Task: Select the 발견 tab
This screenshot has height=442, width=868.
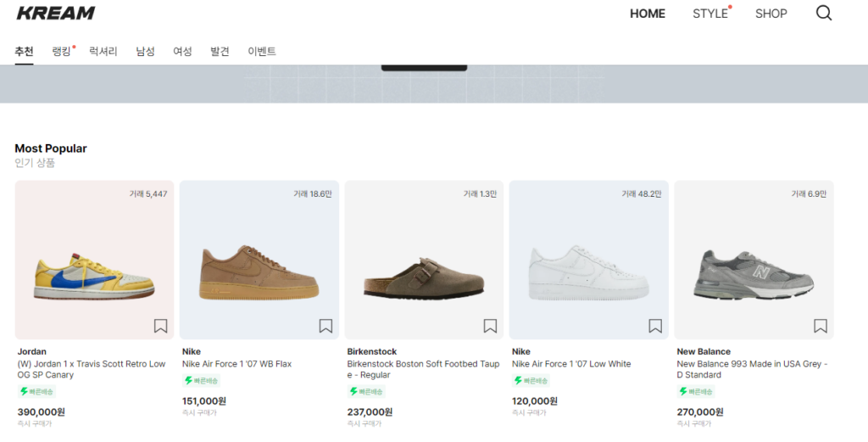Action: (220, 52)
